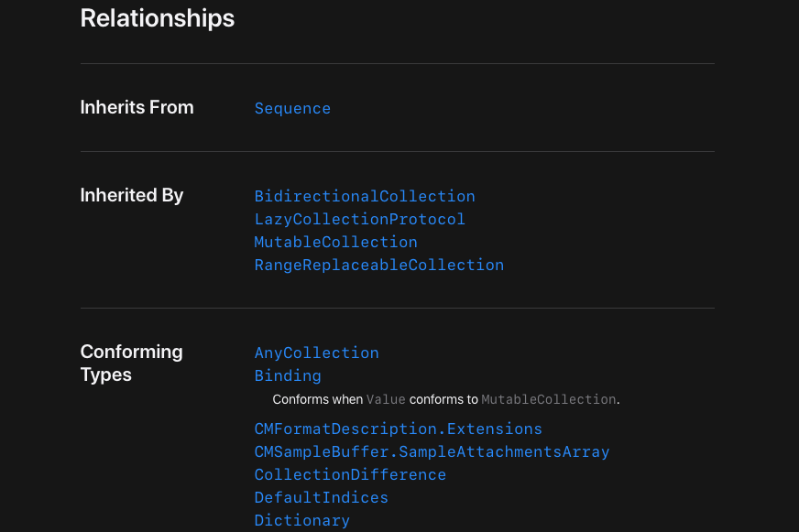Open CMFormatDescription.Extensions link
Screen dimensions: 799x532
[x=398, y=429]
